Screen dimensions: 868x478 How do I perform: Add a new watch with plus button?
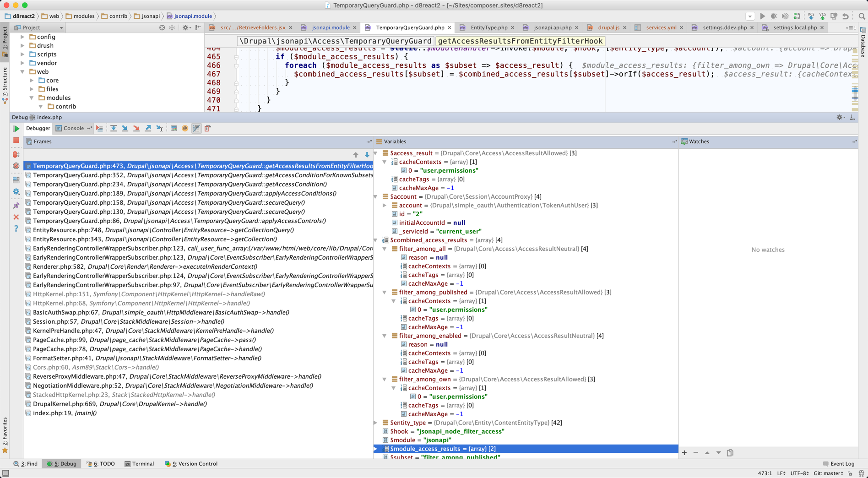[x=684, y=453]
